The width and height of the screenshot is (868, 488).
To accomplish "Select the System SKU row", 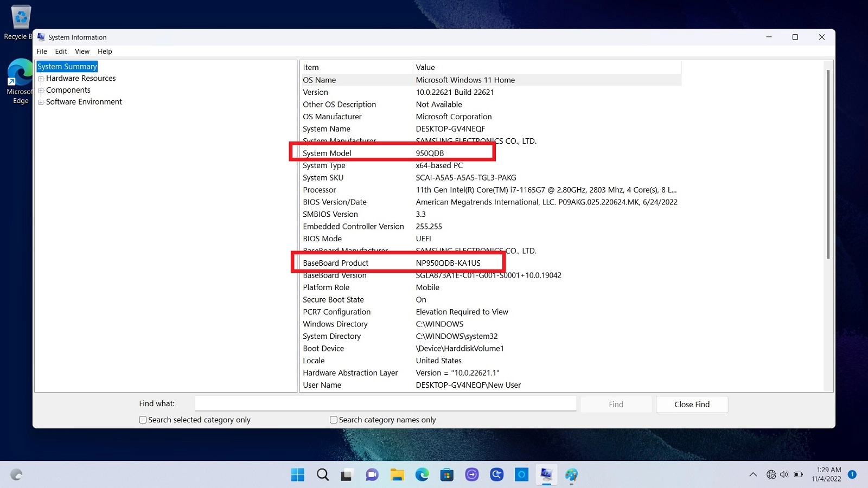I will coord(490,178).
